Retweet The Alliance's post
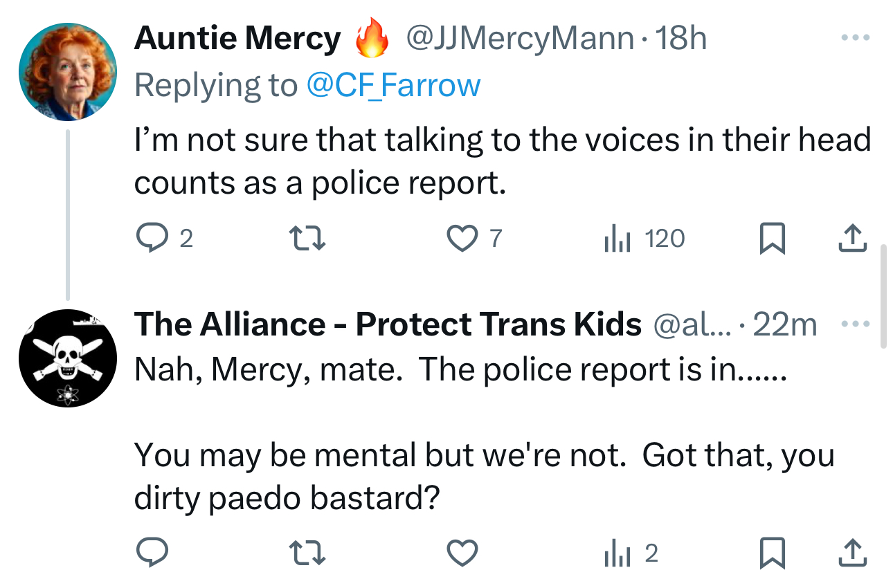The width and height of the screenshot is (893, 588). (305, 553)
